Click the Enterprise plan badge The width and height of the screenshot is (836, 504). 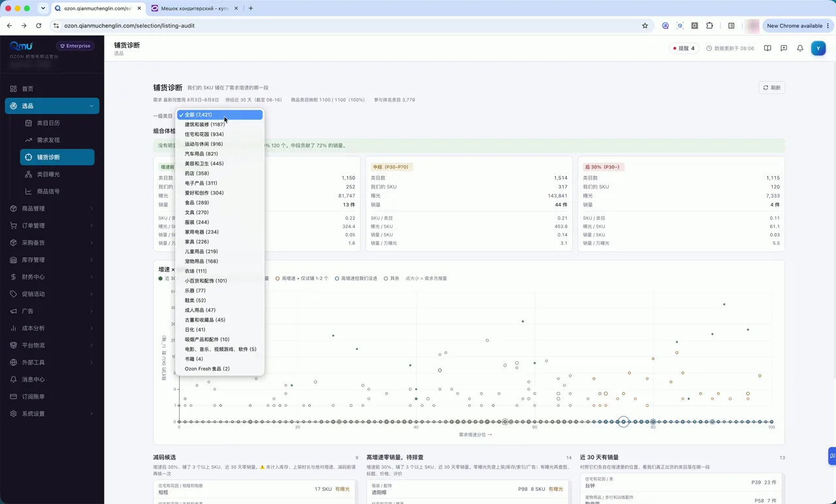[75, 46]
